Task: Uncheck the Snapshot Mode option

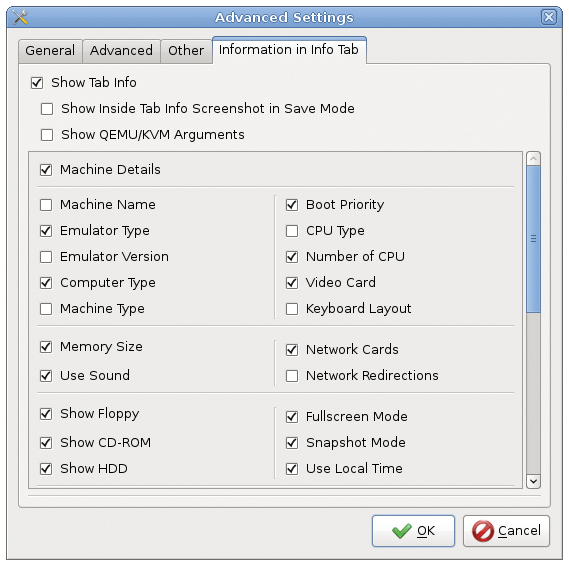Action: click(x=292, y=443)
